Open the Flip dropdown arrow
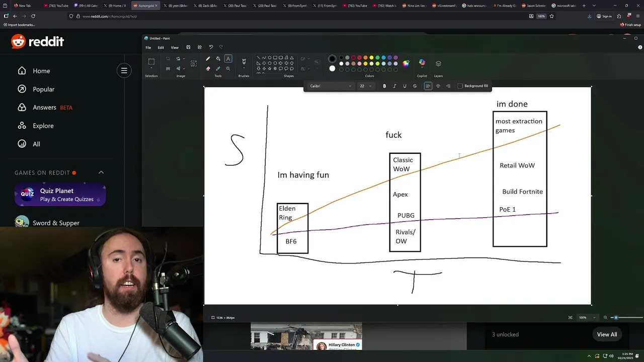The width and height of the screenshot is (644, 362). (x=184, y=68)
